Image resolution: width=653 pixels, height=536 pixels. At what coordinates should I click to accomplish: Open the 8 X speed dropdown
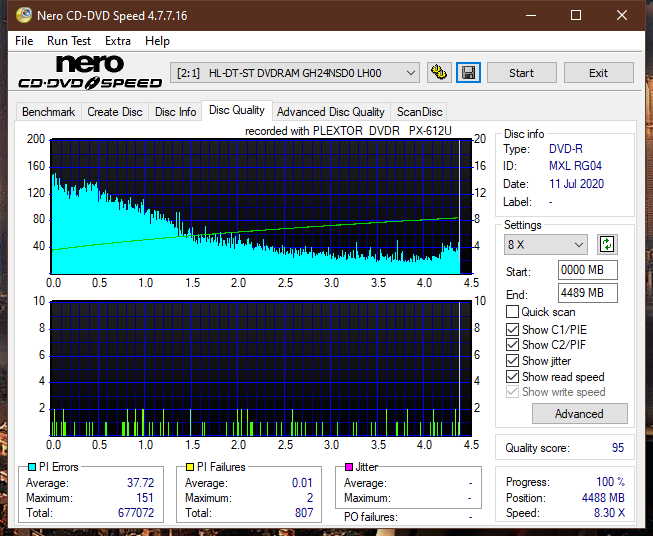546,244
